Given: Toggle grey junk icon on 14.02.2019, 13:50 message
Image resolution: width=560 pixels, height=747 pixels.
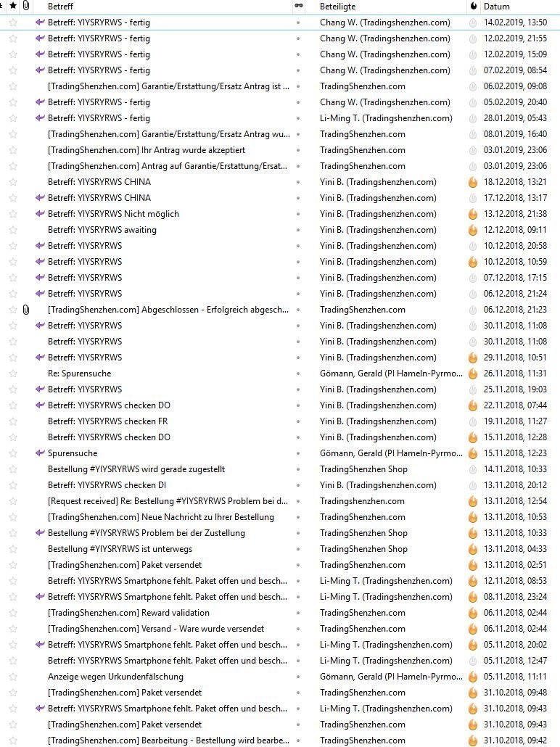Looking at the screenshot, I should point(473,22).
